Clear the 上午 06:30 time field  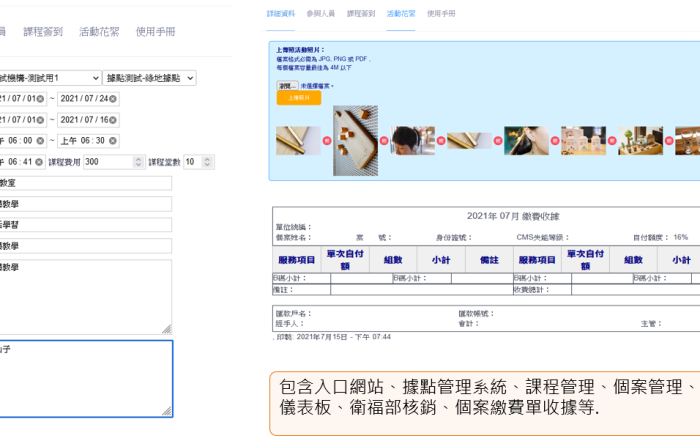pos(113,141)
